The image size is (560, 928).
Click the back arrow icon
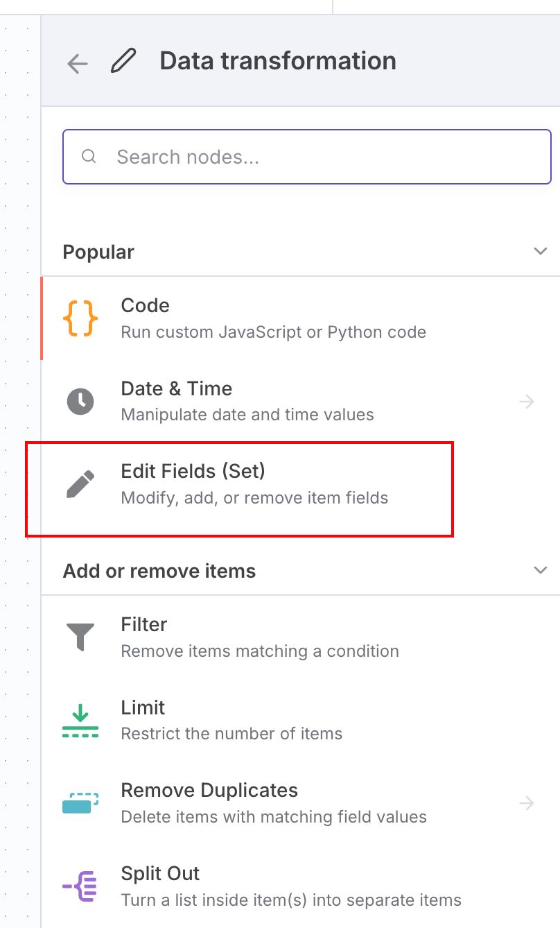77,63
